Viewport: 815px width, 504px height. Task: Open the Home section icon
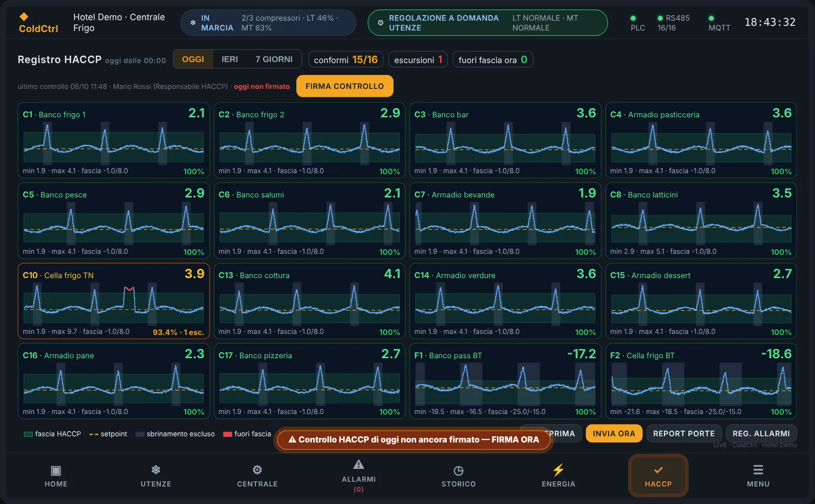click(x=56, y=470)
